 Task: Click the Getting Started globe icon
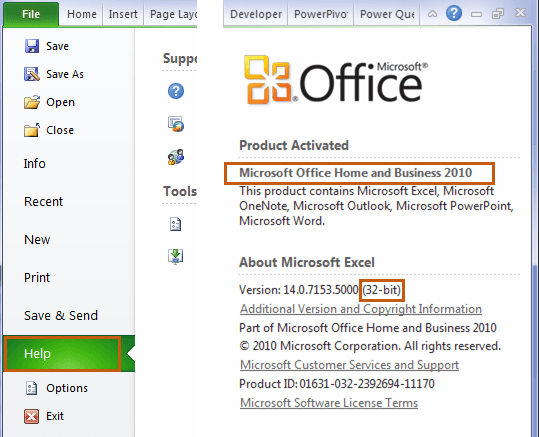(176, 124)
